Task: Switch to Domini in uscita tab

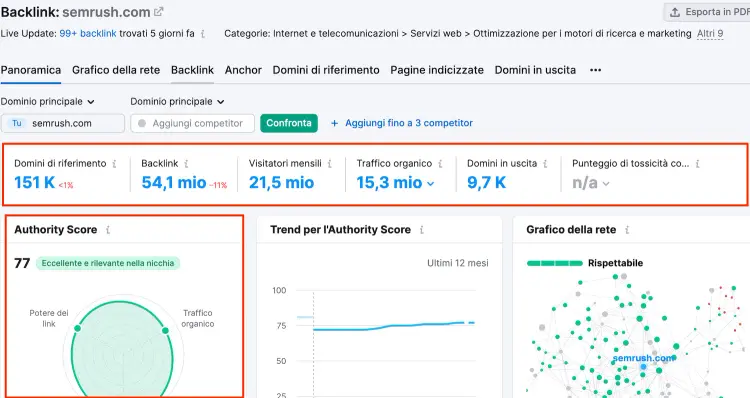Action: (x=535, y=70)
